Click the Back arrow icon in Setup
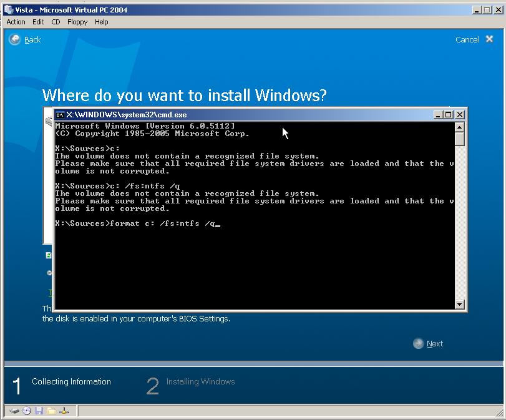The image size is (506, 420). pos(14,39)
